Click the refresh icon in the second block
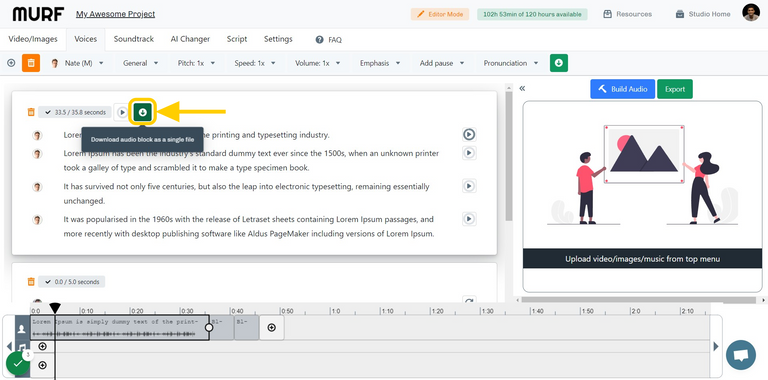 click(469, 300)
